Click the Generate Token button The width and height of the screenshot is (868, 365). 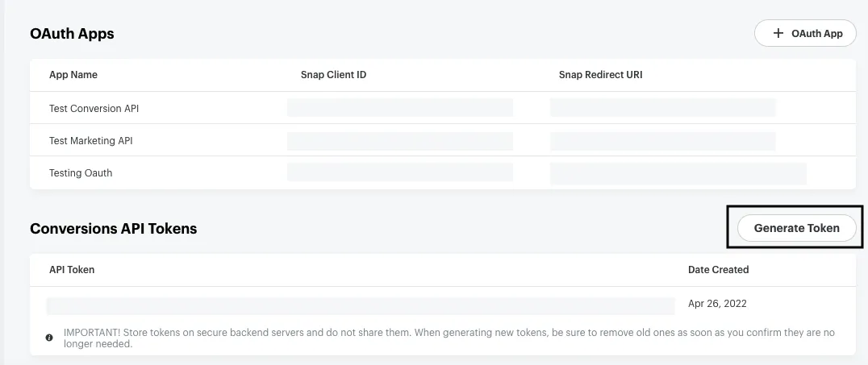796,228
